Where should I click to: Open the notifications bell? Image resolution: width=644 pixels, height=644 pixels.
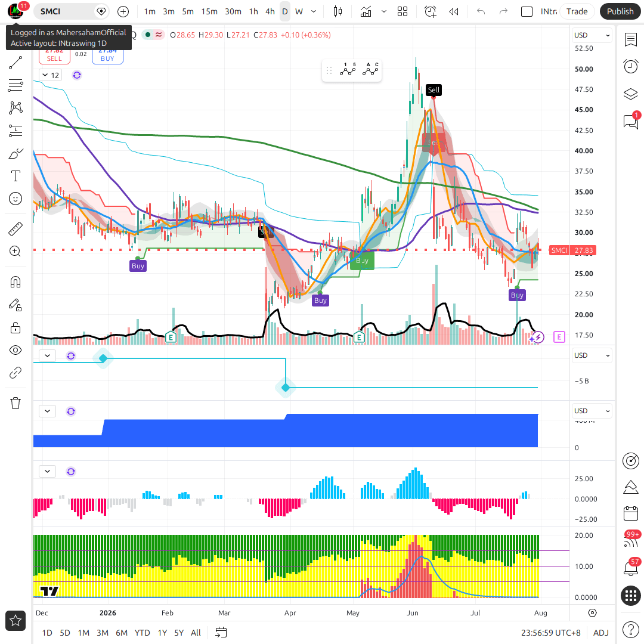(x=630, y=569)
